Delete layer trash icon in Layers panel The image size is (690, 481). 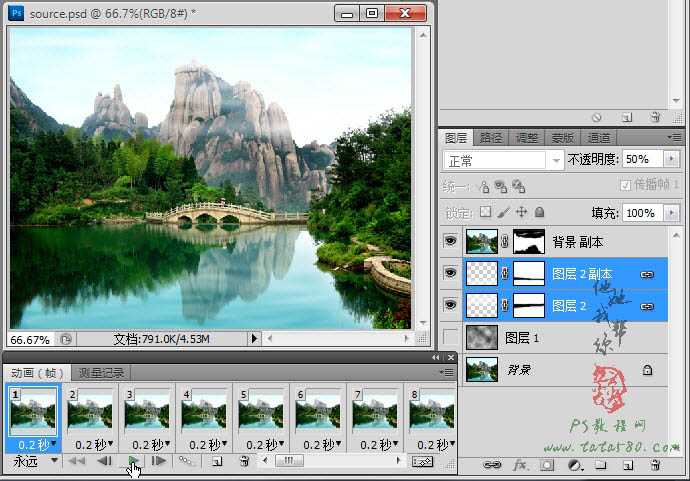[x=655, y=465]
